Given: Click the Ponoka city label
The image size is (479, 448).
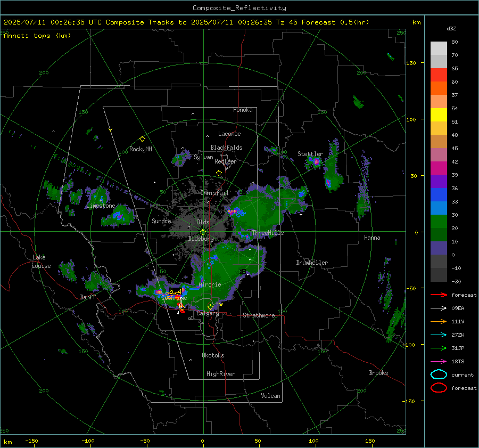Looking at the screenshot, I should coord(243,110).
